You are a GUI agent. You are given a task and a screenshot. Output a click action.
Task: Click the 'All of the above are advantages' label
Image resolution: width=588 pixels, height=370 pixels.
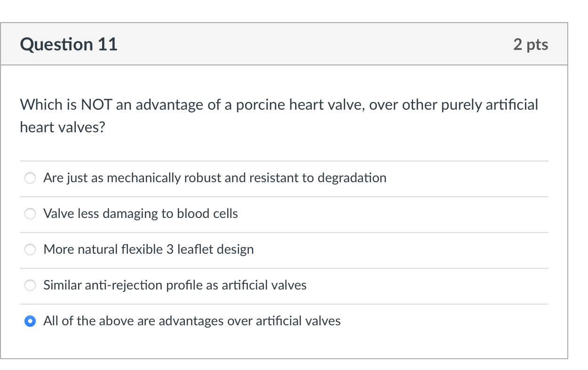coord(192,321)
